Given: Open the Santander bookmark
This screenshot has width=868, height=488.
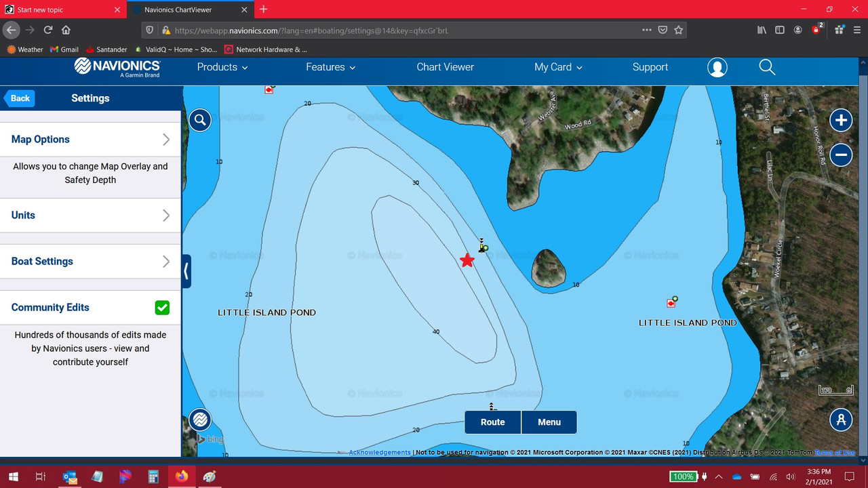Looking at the screenshot, I should 106,49.
